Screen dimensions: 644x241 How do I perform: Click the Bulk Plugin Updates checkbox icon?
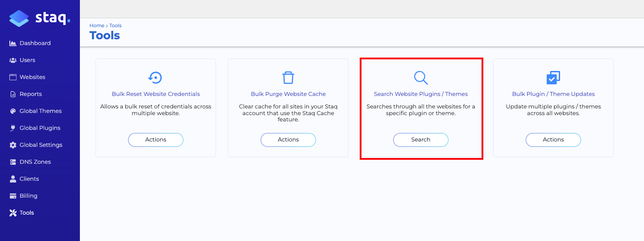coord(553,78)
